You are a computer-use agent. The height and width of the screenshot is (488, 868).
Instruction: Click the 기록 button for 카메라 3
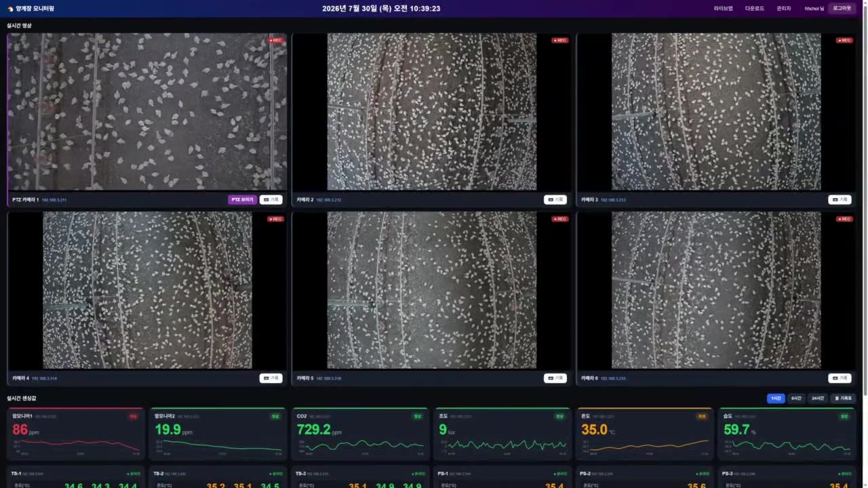click(840, 200)
